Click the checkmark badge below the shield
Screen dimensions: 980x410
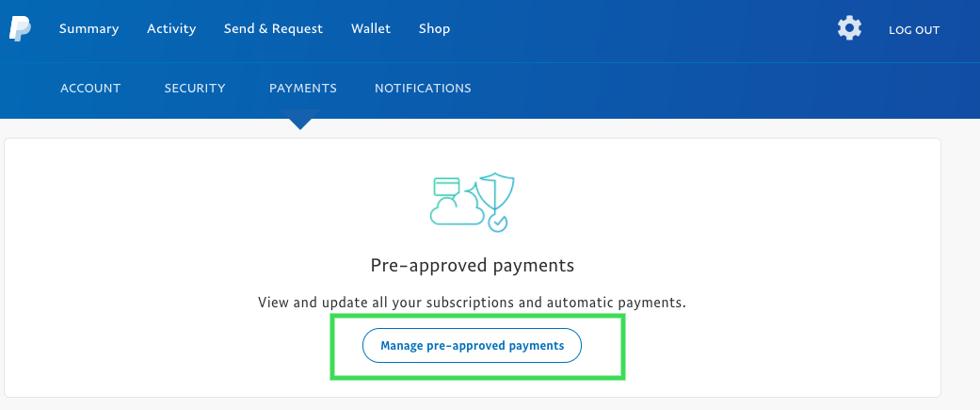tap(497, 221)
